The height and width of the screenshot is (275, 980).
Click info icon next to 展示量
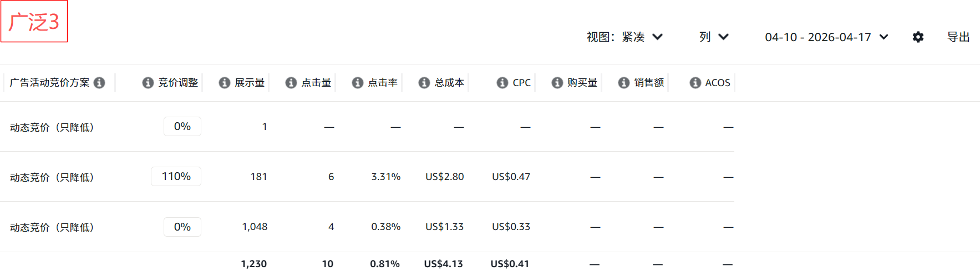point(224,83)
